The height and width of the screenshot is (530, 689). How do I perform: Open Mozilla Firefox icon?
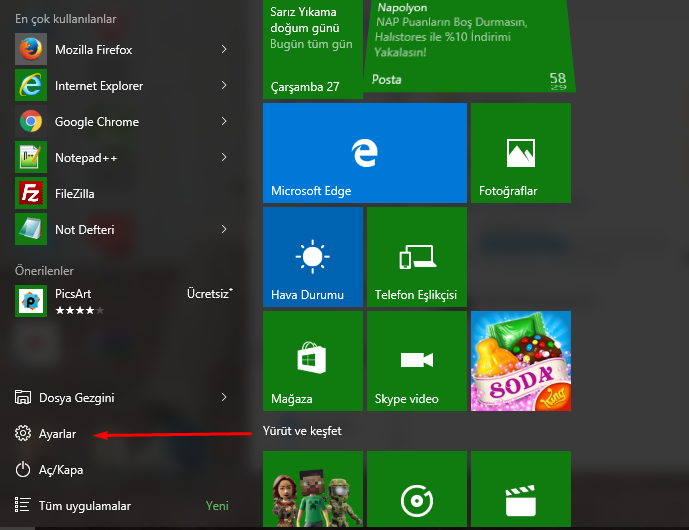coord(31,49)
